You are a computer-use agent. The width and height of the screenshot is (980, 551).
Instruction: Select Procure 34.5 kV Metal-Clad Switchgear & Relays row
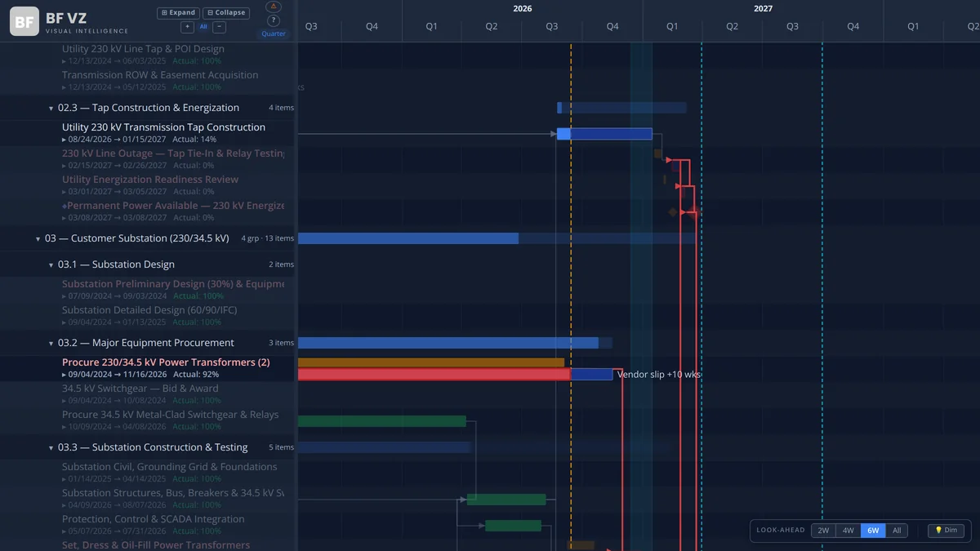click(x=149, y=421)
